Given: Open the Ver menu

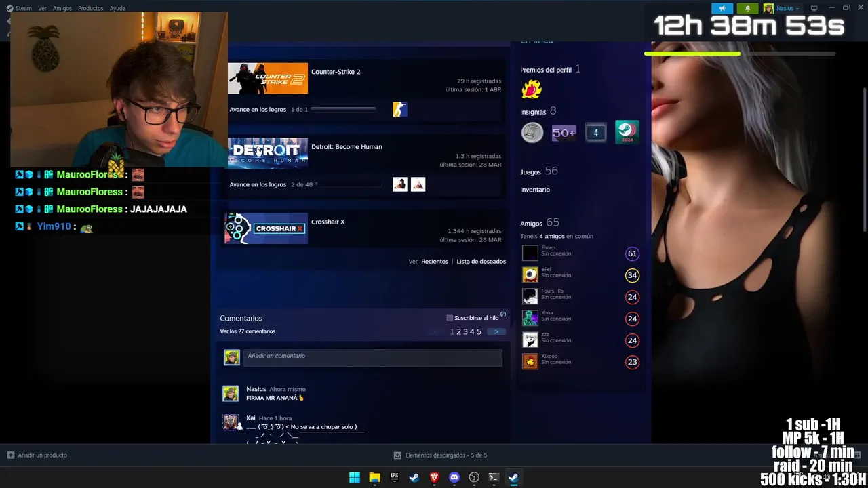Looking at the screenshot, I should pos(42,8).
